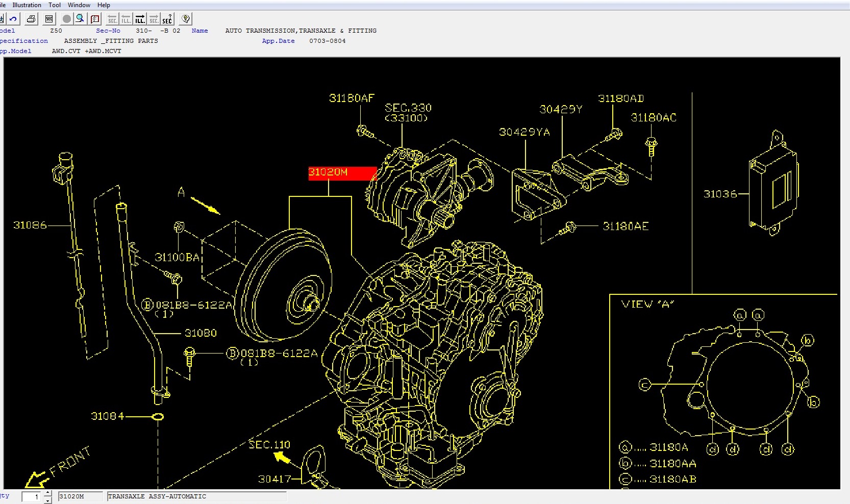Open the Illustration menu
850x504 pixels.
tap(27, 5)
